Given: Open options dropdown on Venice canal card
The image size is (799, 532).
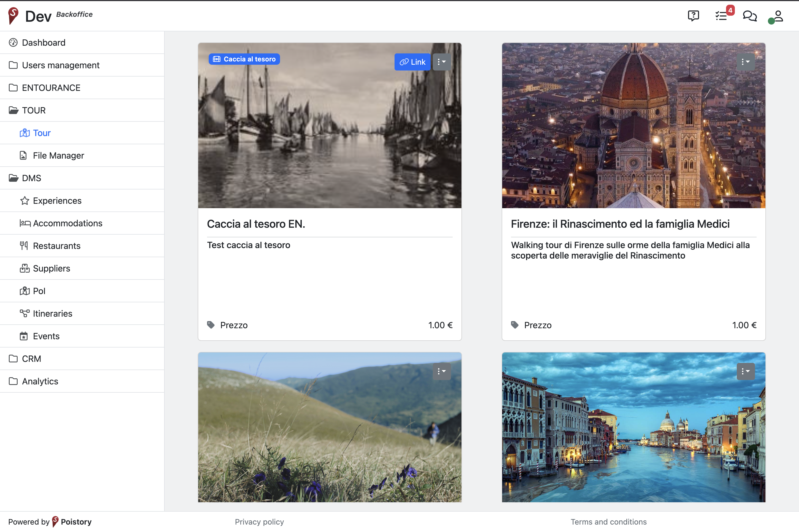Looking at the screenshot, I should tap(746, 371).
